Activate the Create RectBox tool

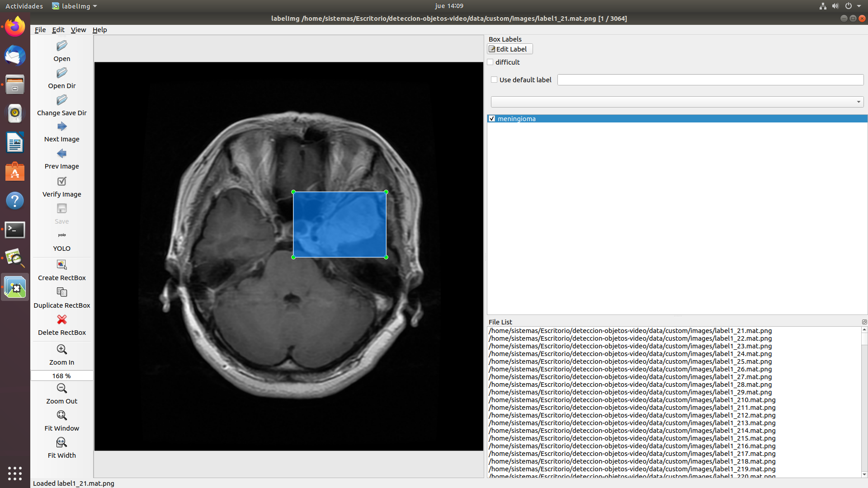coord(62,265)
